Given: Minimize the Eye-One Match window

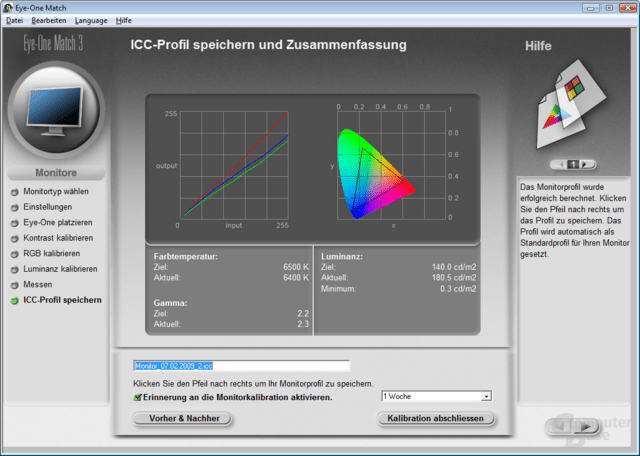Looking at the screenshot, I should coord(591,8).
